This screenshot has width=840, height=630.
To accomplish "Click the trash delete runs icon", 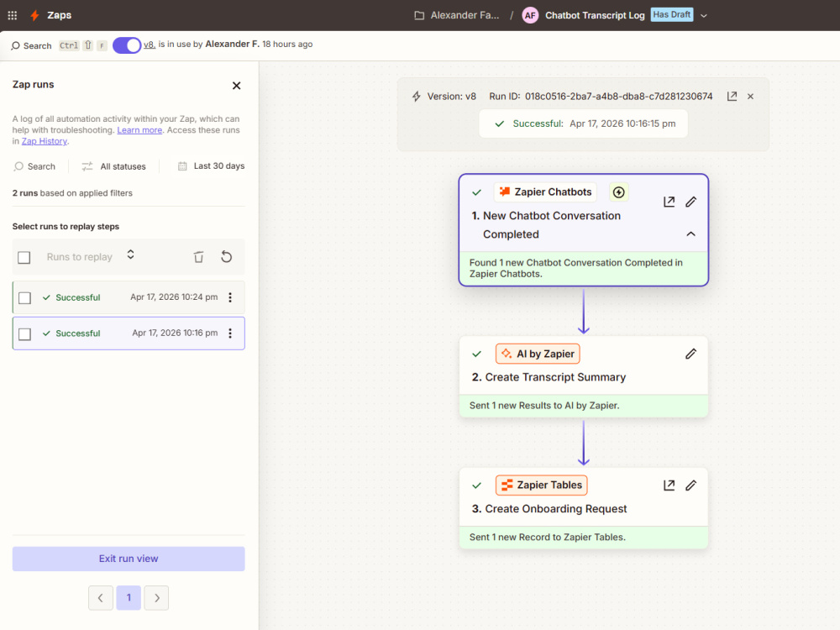I will pyautogui.click(x=198, y=256).
